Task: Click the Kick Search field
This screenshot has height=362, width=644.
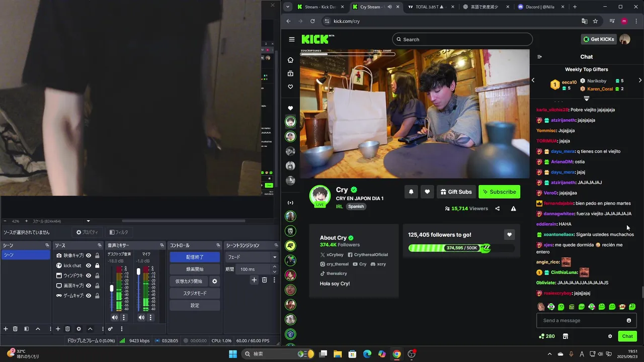Action: coord(462,39)
